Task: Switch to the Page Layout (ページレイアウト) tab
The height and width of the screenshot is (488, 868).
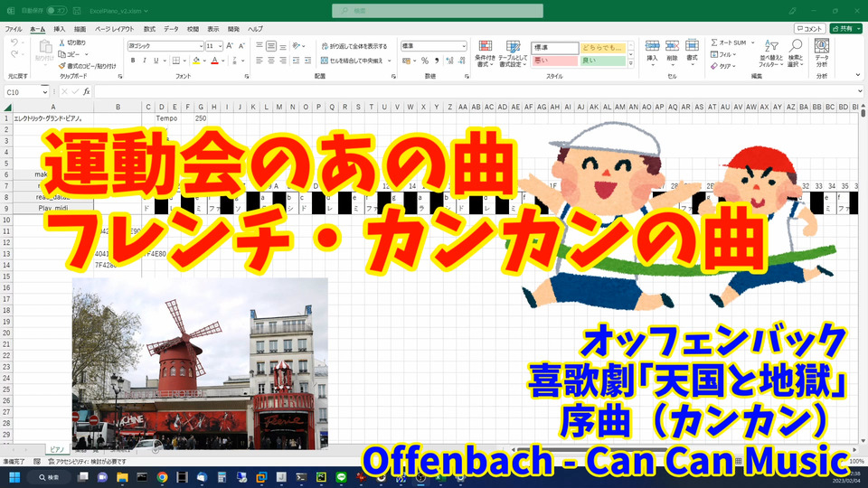Action: pos(115,29)
